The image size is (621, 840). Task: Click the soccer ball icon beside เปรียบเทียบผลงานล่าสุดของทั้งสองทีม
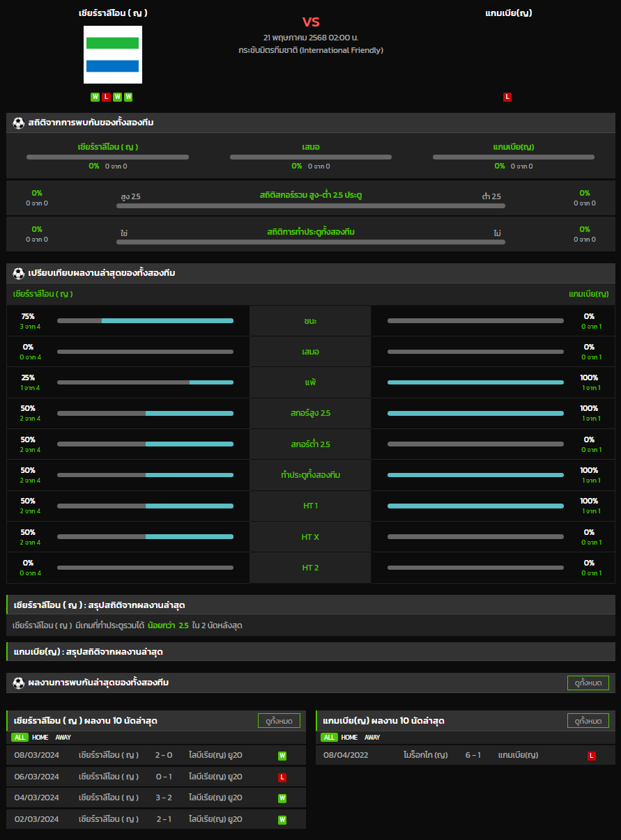pyautogui.click(x=19, y=273)
